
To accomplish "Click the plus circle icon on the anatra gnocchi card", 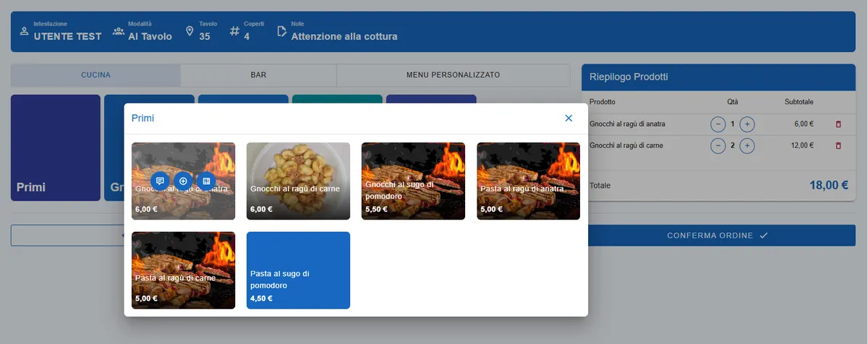I will [x=183, y=181].
